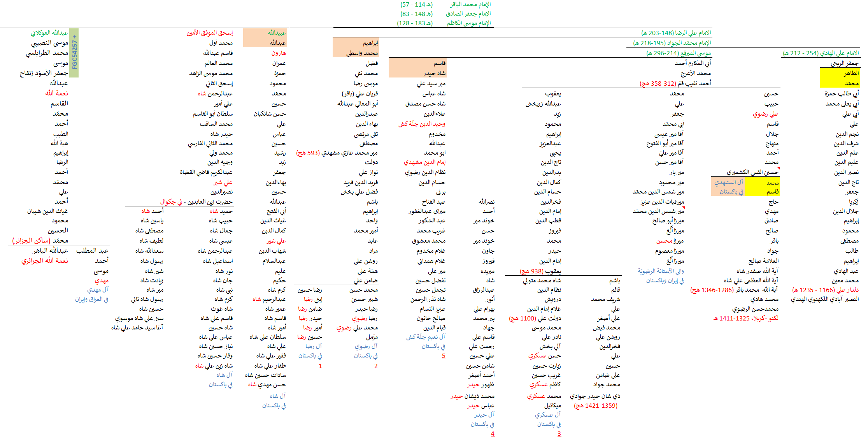Select حضرت زين العابدين - في جكوال cell
This screenshot has width=868, height=442.
tap(196, 202)
